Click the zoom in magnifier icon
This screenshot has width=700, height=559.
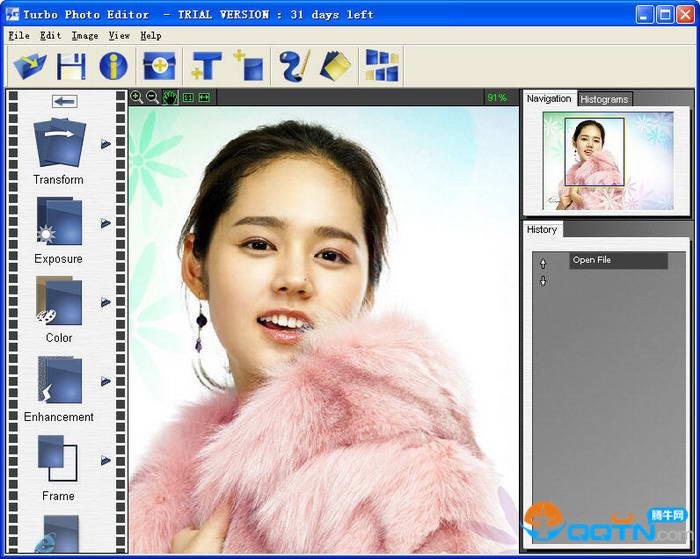point(136,97)
